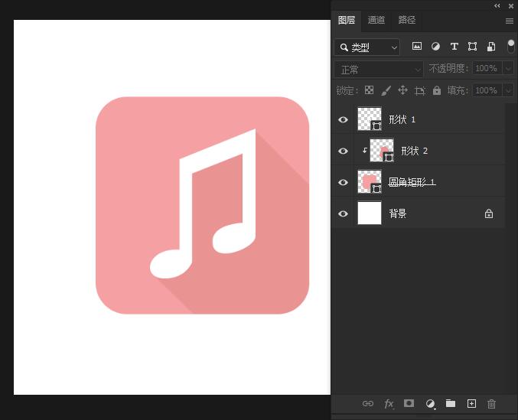This screenshot has height=420, width=518.
Task: Lock image pixels brush icon
Action: click(x=386, y=90)
